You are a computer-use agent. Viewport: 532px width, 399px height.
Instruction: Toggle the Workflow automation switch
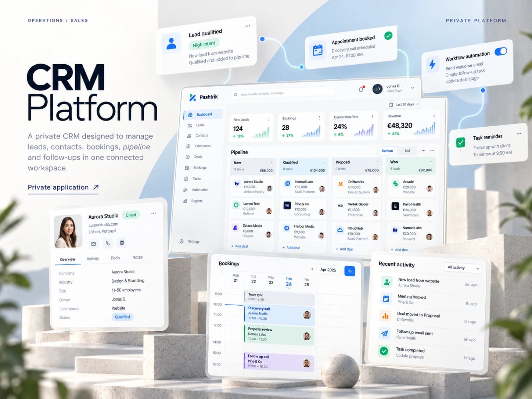click(501, 51)
